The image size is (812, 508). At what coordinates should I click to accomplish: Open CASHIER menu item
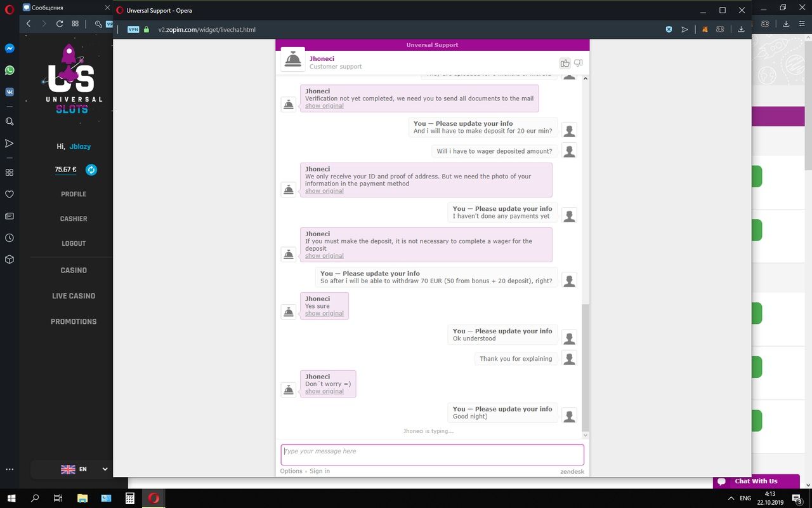74,218
